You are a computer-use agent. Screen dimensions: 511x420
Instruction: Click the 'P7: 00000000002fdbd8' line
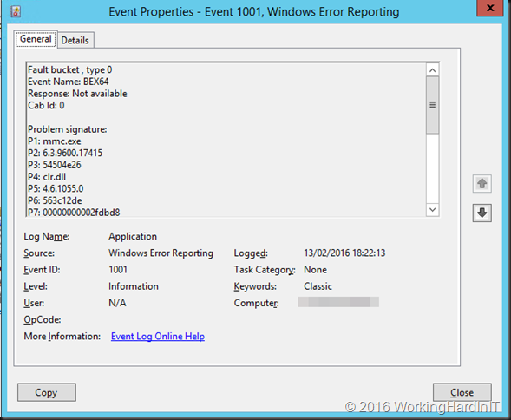click(x=74, y=213)
